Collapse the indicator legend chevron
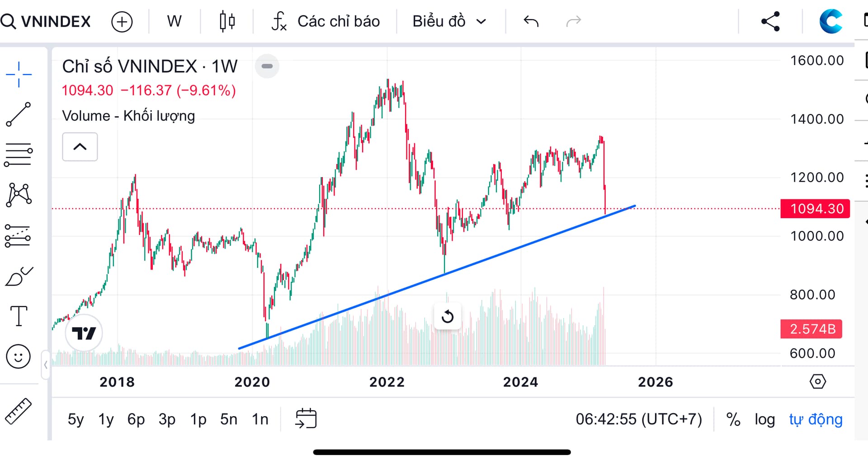The image size is (868, 464). [x=80, y=147]
